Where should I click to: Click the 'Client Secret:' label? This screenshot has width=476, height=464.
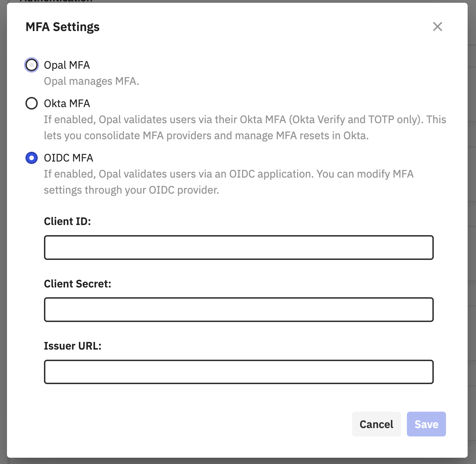point(77,284)
